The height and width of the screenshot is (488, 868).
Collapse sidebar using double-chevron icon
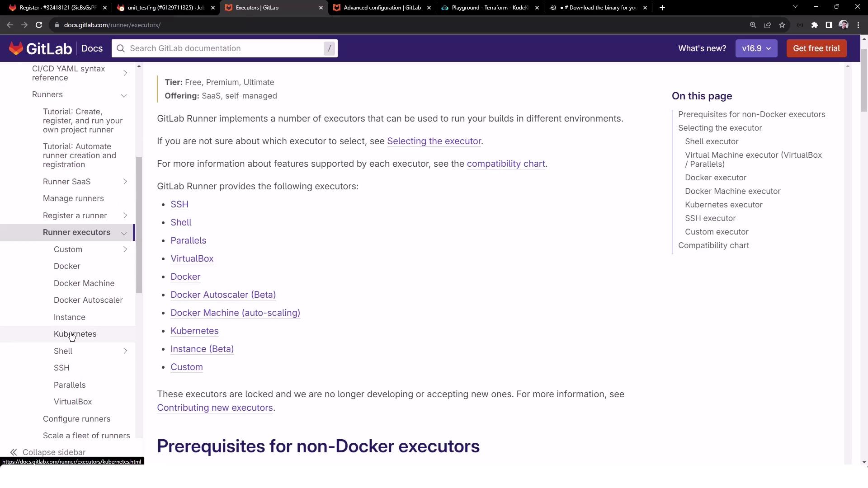click(14, 452)
